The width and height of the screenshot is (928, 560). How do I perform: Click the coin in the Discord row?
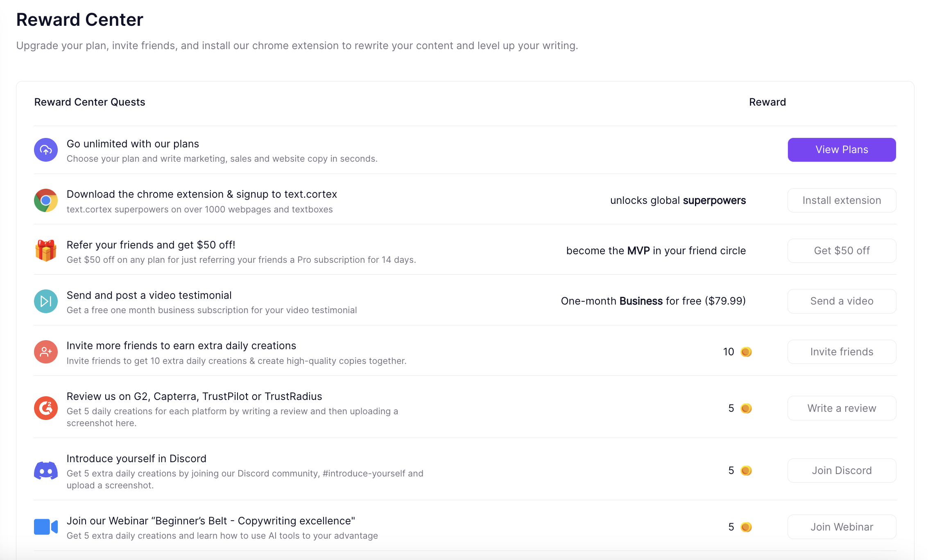tap(746, 470)
